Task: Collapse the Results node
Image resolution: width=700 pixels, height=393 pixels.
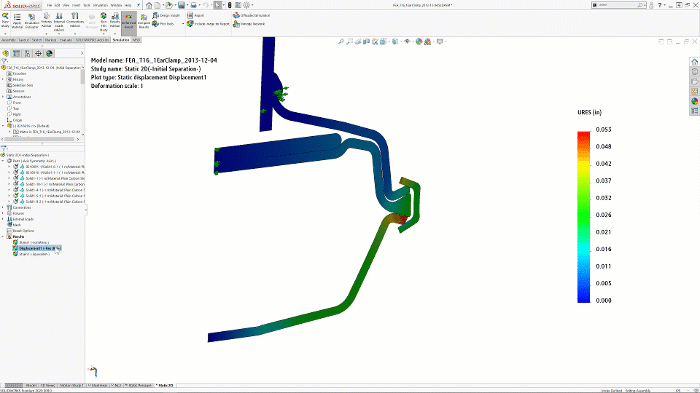Action: click(x=3, y=237)
